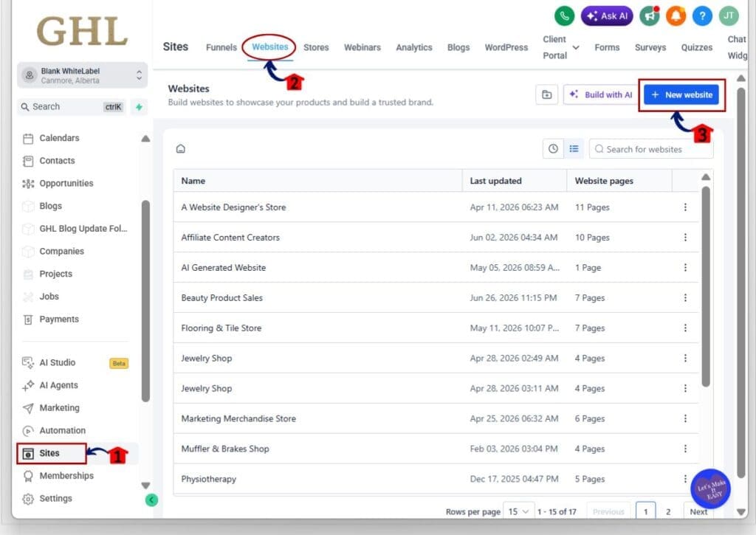The height and width of the screenshot is (535, 756).
Task: Open options menu for Affiliate Content Creators
Action: (x=685, y=238)
